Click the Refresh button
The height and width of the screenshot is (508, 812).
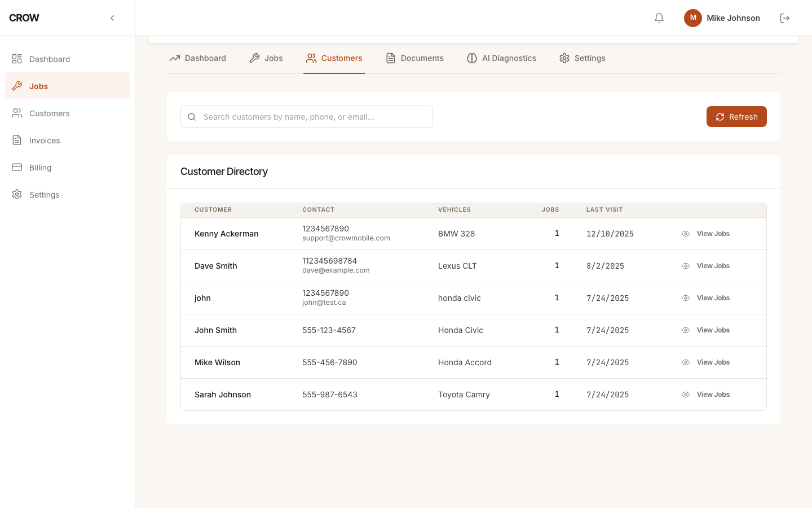(736, 117)
